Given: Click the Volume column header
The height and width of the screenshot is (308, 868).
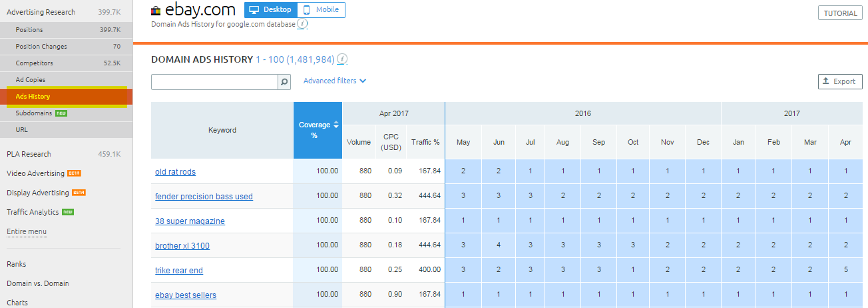Looking at the screenshot, I should click(359, 142).
